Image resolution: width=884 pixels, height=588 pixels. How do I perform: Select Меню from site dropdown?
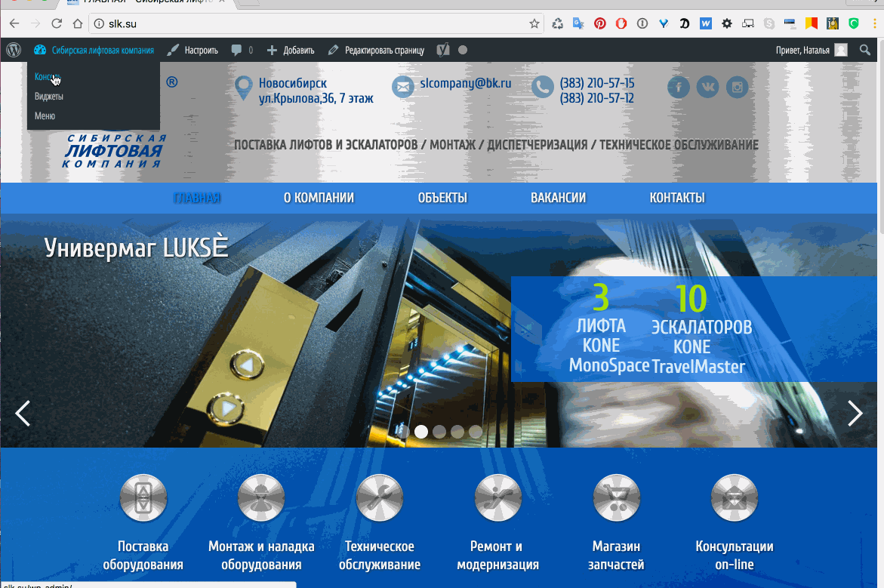click(45, 116)
